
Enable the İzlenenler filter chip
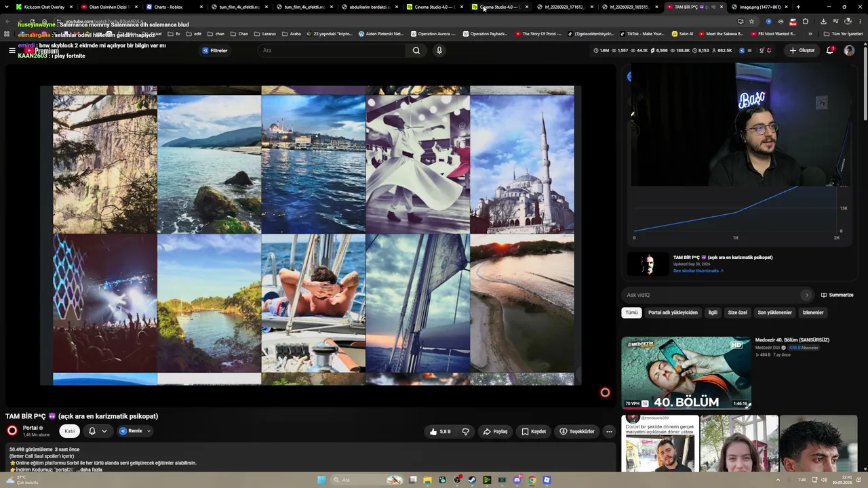pos(812,312)
